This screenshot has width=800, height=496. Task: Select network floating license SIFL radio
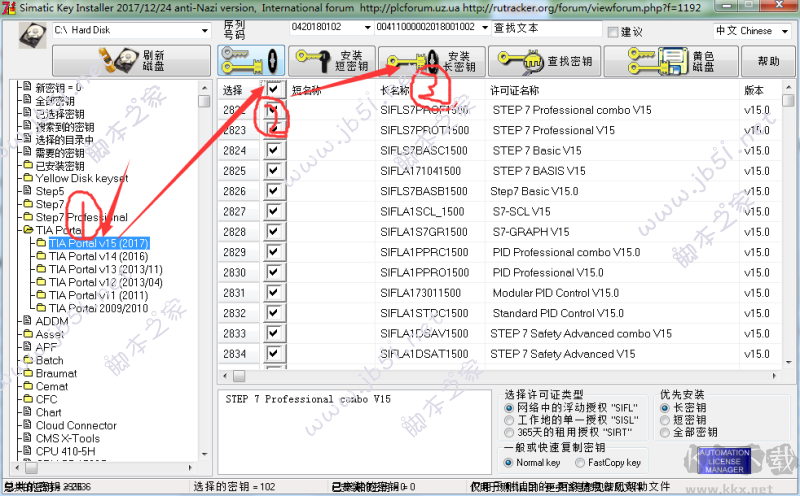coord(509,408)
